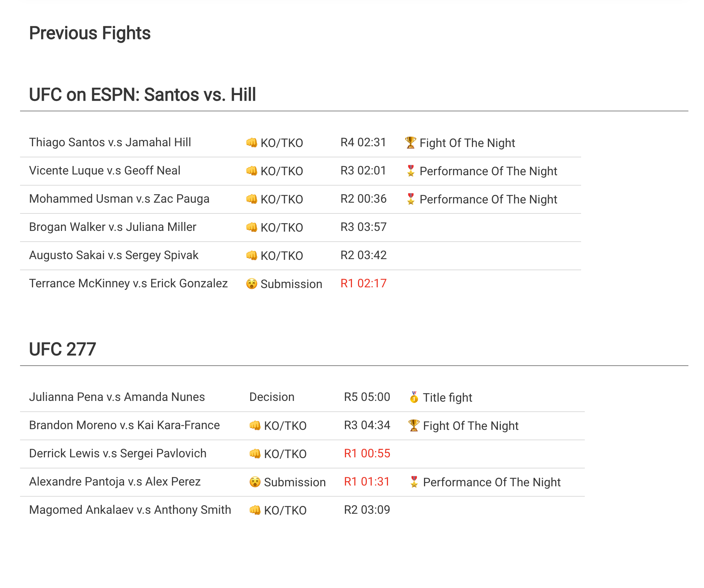Click 'Submission' in Terrance McKinney row
Image resolution: width=704 pixels, height=588 pixels.
(x=291, y=284)
